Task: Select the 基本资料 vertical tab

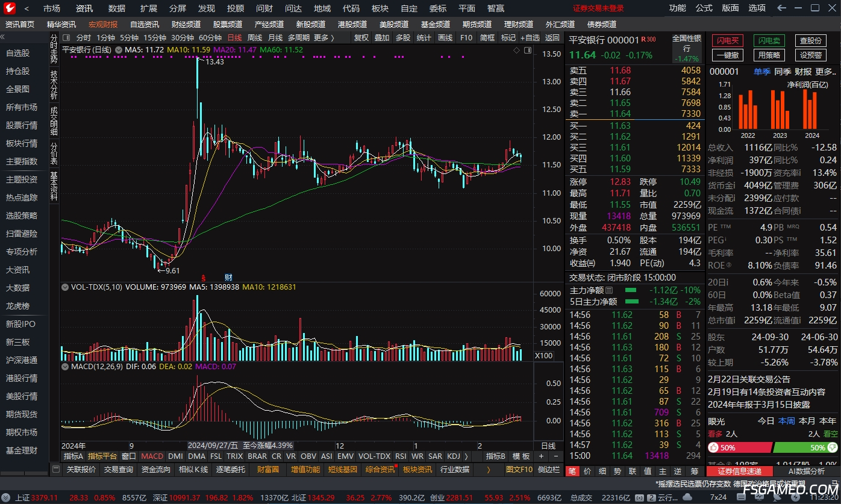Action: point(54,187)
